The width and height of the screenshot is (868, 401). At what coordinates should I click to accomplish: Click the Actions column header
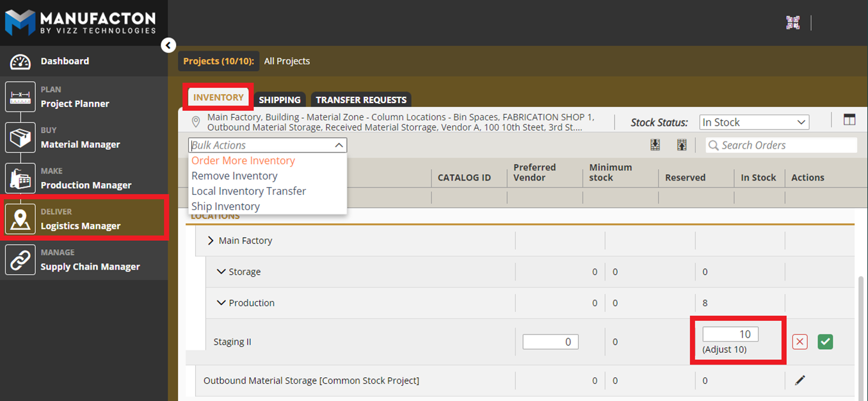(x=808, y=177)
